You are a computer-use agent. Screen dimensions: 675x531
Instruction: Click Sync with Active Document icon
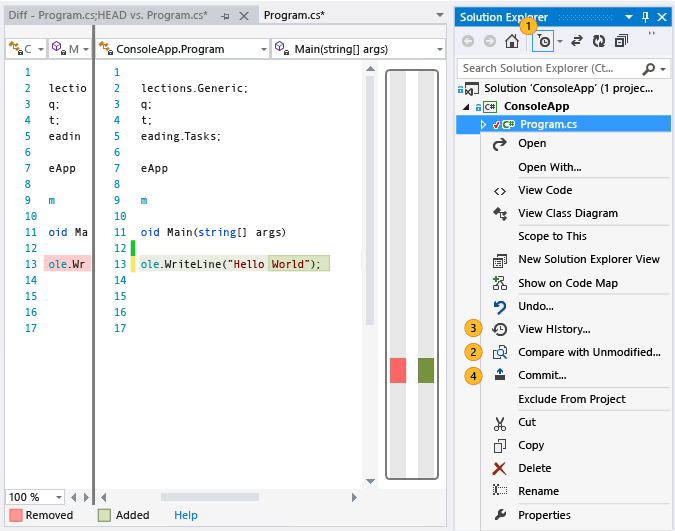[577, 42]
